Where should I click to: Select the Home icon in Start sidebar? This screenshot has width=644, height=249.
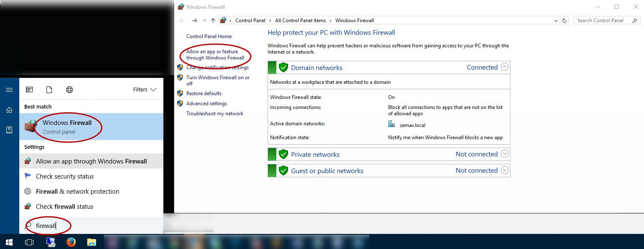(9, 110)
